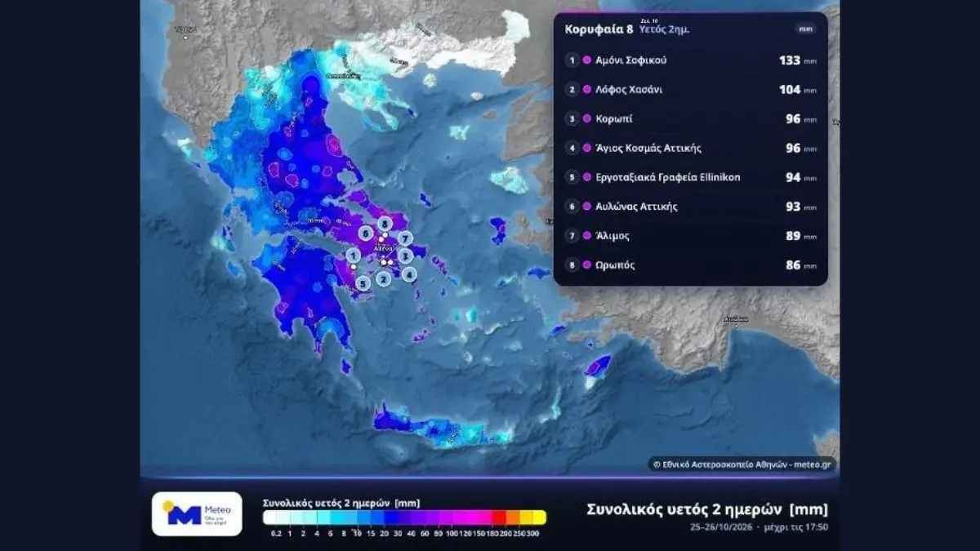This screenshot has width=980, height=551.
Task: Click the magenta dot beside Άλιμος
Action: tap(587, 236)
